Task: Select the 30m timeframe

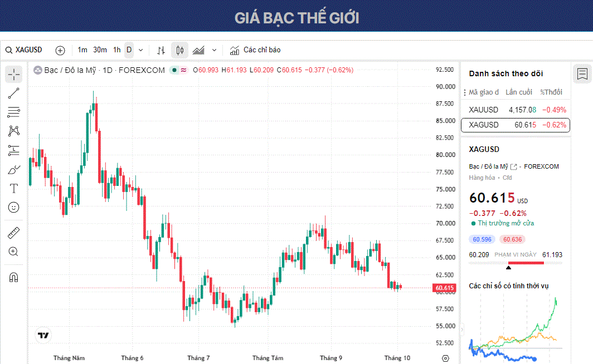Action: [100, 50]
